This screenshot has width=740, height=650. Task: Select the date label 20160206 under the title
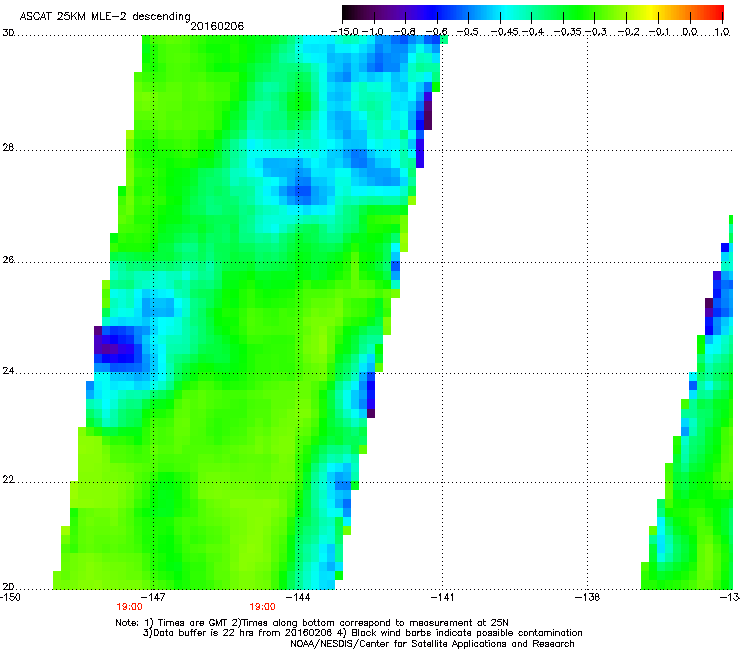point(217,26)
